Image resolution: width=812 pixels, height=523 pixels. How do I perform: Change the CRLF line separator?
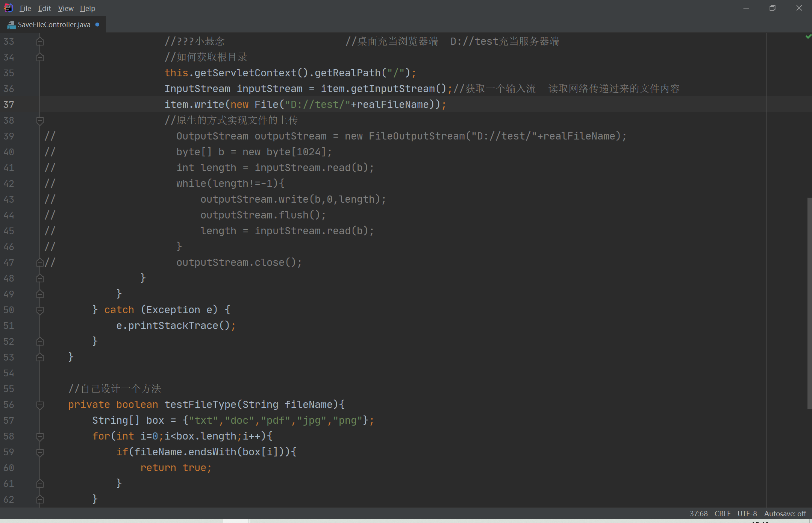coord(722,514)
